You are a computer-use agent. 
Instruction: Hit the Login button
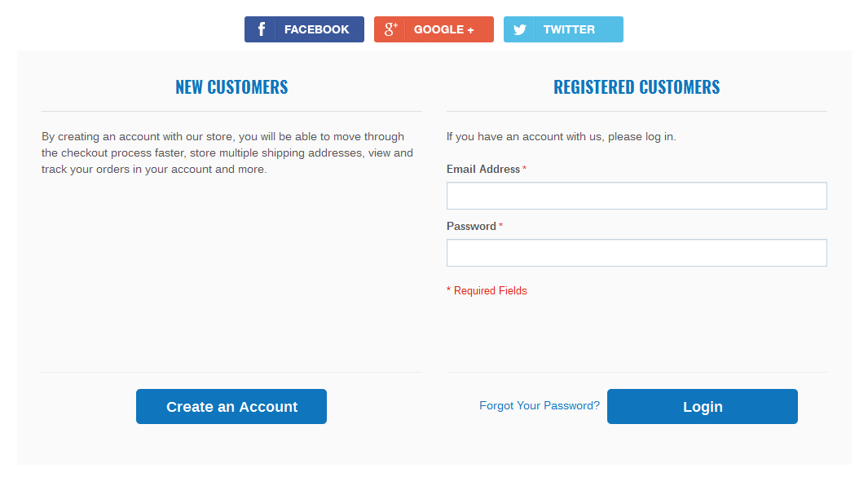pos(702,407)
